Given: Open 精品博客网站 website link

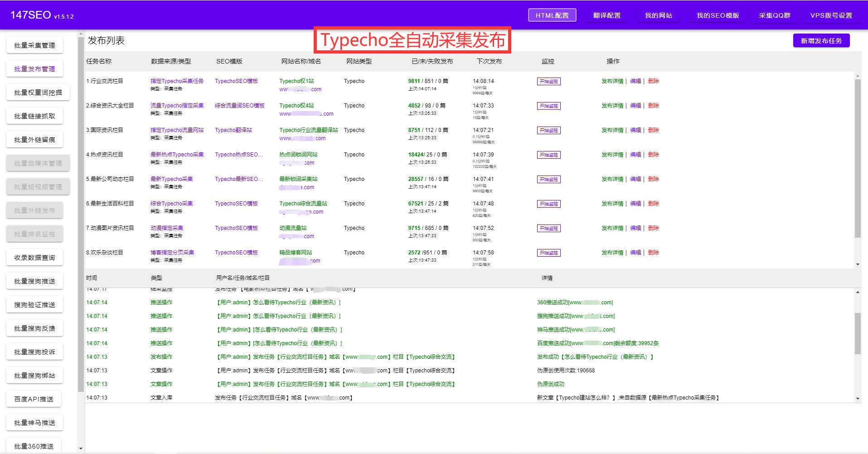Looking at the screenshot, I should pyautogui.click(x=296, y=253).
